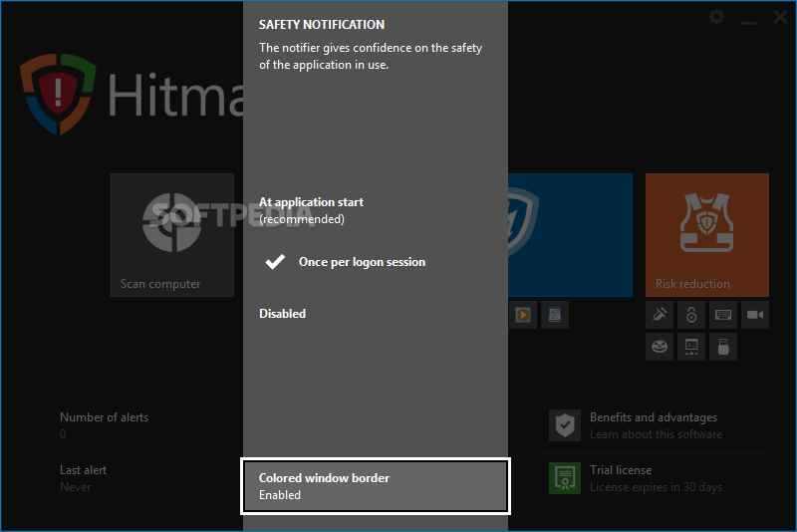Click the syringe icon under Risk reduction
Viewport: 797px width, 532px height.
tap(660, 315)
